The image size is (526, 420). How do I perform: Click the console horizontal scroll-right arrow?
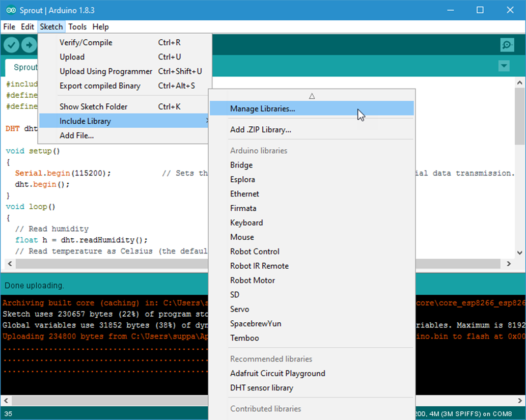(x=519, y=401)
